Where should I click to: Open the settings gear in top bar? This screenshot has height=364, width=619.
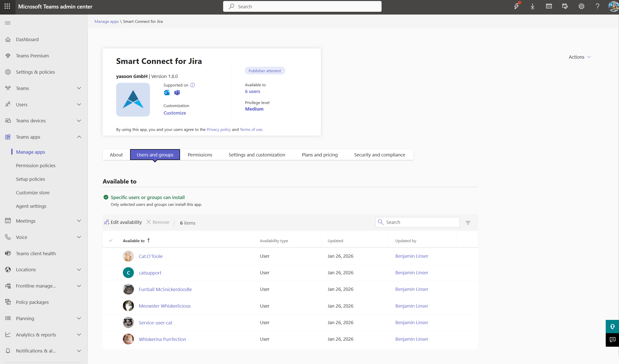pos(581,7)
